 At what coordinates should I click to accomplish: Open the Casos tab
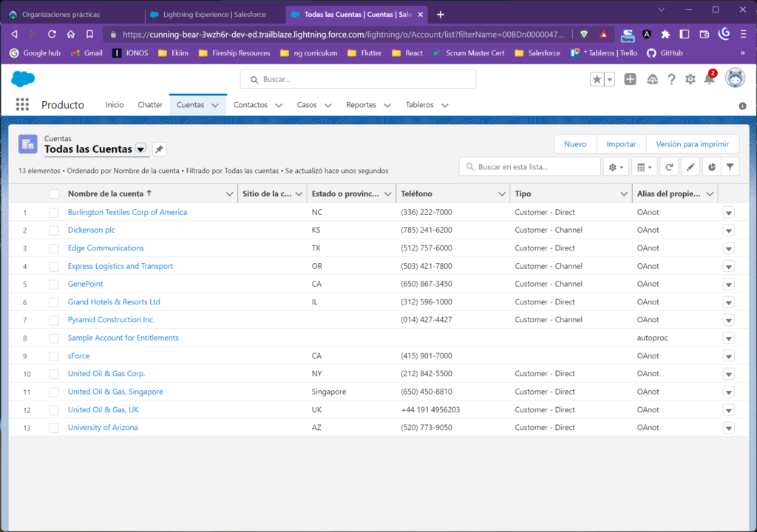(307, 105)
